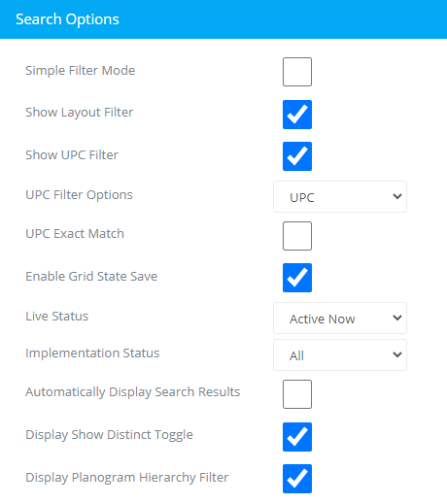This screenshot has width=447, height=504.
Task: Click the 'Implementation Status' label text
Action: coord(92,353)
